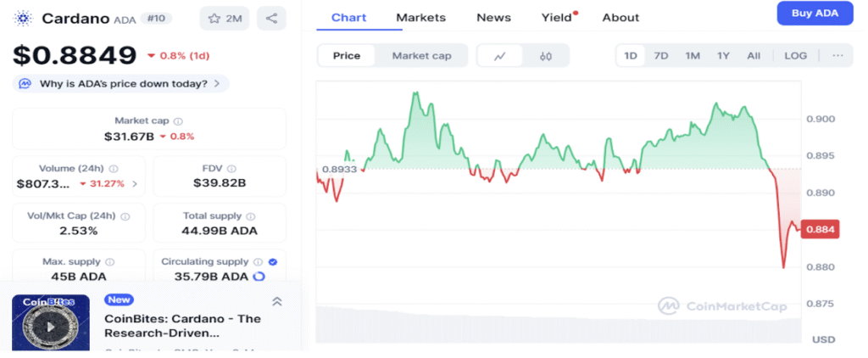Click the 35.79B ADA circulating supply
The image size is (868, 358).
tap(211, 276)
